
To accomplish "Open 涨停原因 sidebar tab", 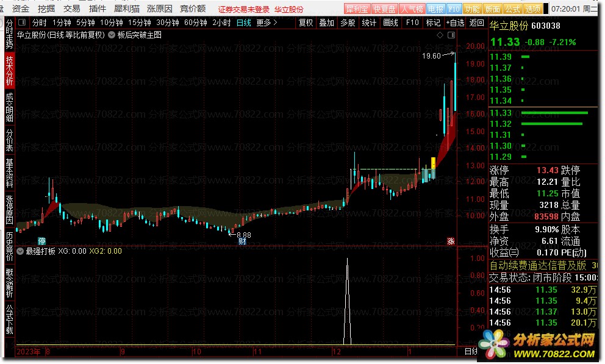I will (x=9, y=209).
